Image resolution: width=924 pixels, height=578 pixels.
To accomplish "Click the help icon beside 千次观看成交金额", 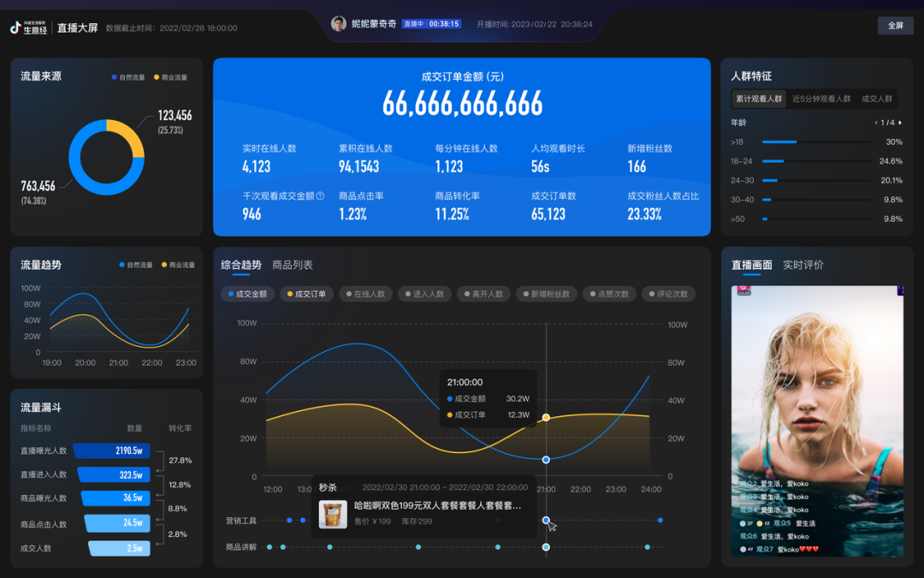I will [321, 196].
